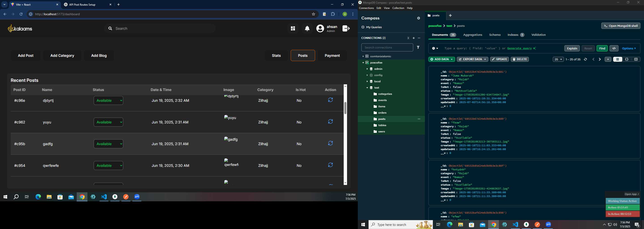Expand the comtanixislamic connection
This screenshot has width=644, height=229.
click(363, 57)
